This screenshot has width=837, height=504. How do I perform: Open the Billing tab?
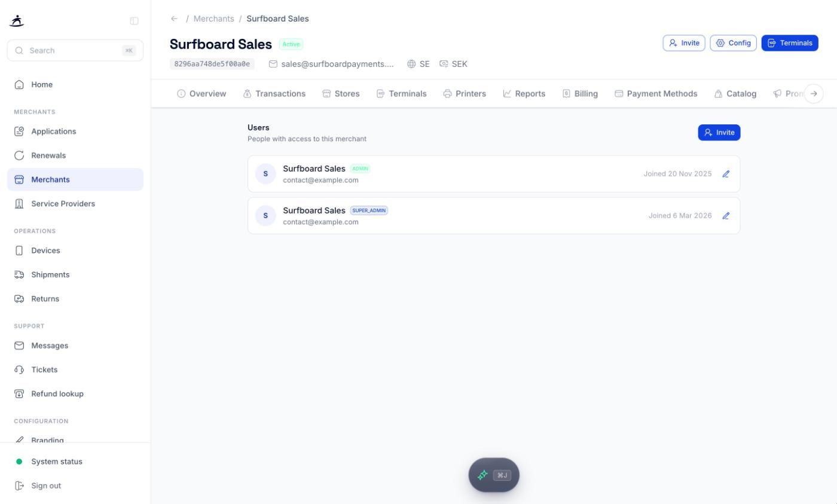[580, 94]
